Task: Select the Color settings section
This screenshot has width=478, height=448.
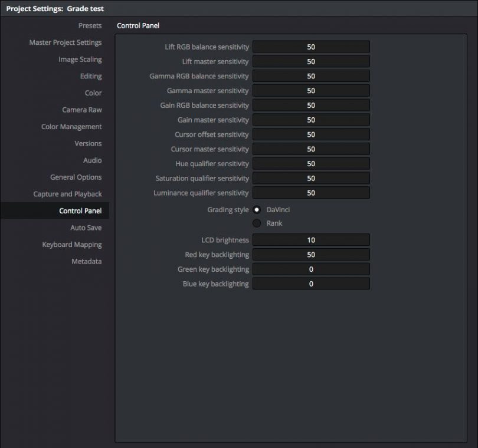Action: [93, 93]
